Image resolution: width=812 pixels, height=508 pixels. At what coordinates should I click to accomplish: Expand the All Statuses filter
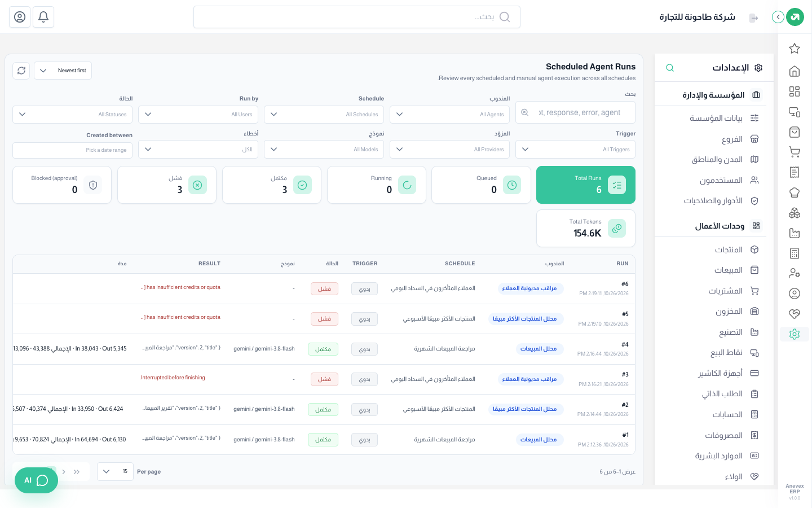tap(73, 115)
